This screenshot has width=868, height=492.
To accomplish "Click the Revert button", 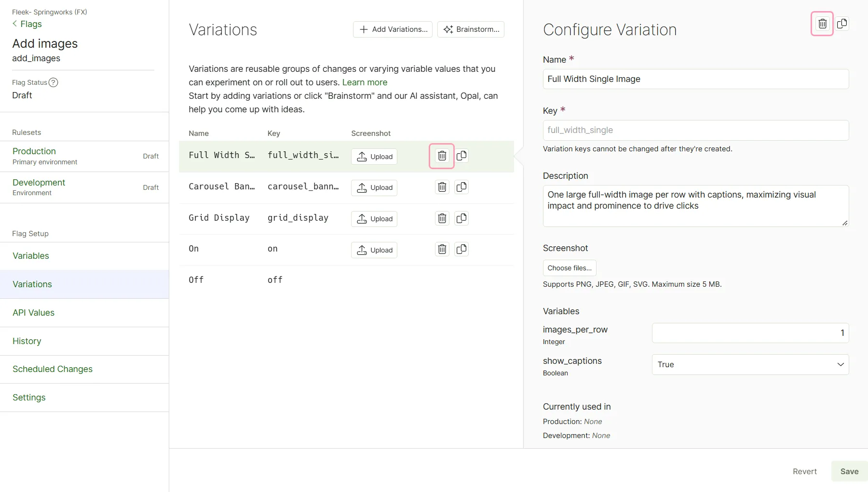I will [x=805, y=471].
